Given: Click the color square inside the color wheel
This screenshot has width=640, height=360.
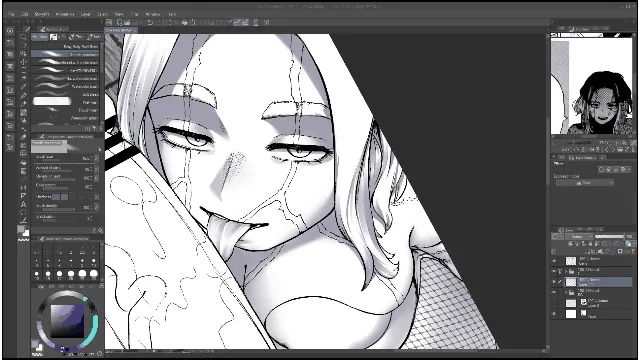Looking at the screenshot, I should 67,321.
